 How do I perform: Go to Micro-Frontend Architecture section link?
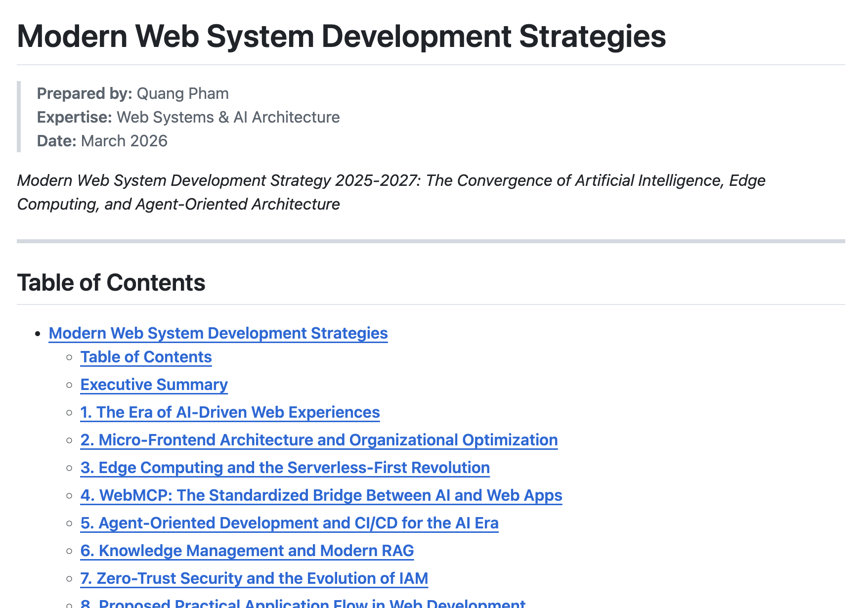click(x=319, y=440)
